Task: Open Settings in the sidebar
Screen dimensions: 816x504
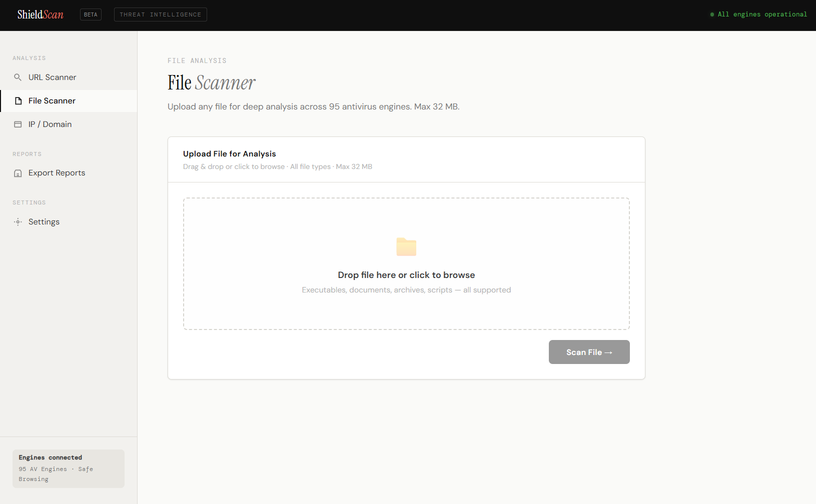Action: point(69,222)
